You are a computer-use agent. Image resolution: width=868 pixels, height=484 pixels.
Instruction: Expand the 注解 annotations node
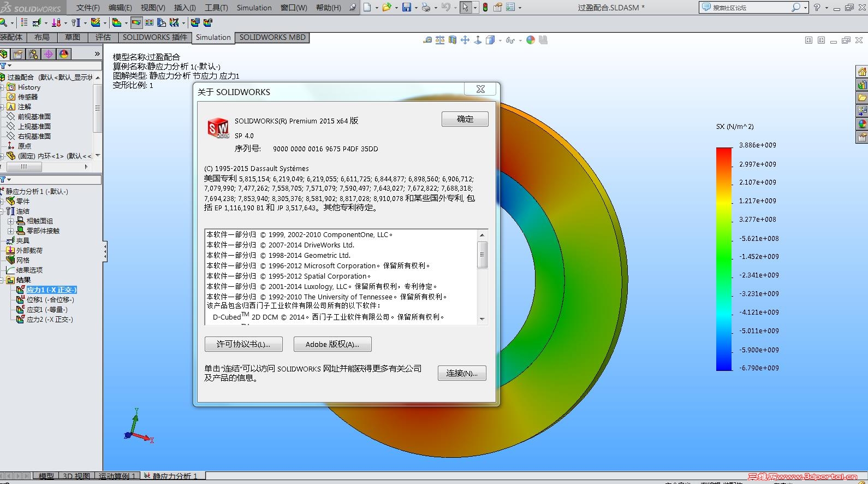(2, 107)
